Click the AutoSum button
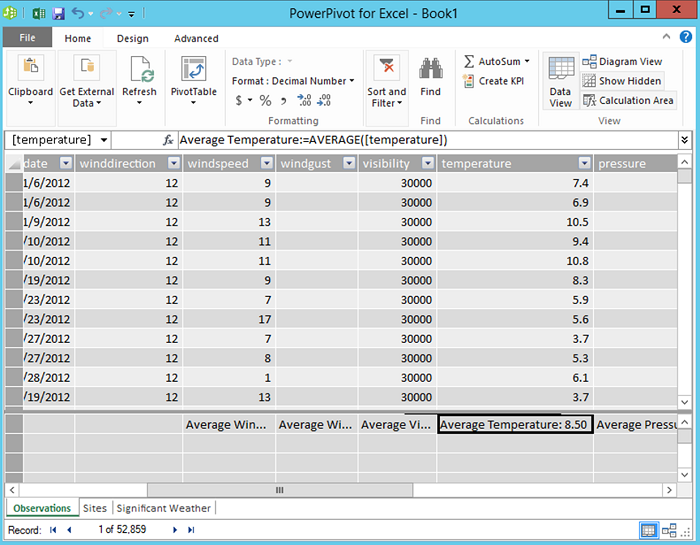The height and width of the screenshot is (545, 700). (496, 61)
